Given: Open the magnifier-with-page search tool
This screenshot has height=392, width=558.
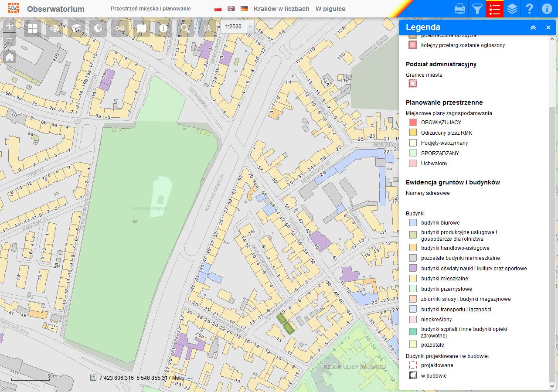Looking at the screenshot, I should click(x=207, y=29).
